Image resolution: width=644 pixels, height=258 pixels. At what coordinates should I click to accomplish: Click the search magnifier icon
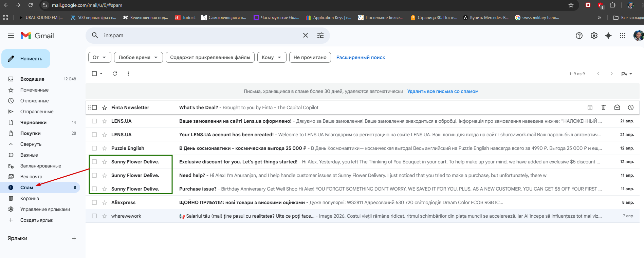pyautogui.click(x=95, y=35)
